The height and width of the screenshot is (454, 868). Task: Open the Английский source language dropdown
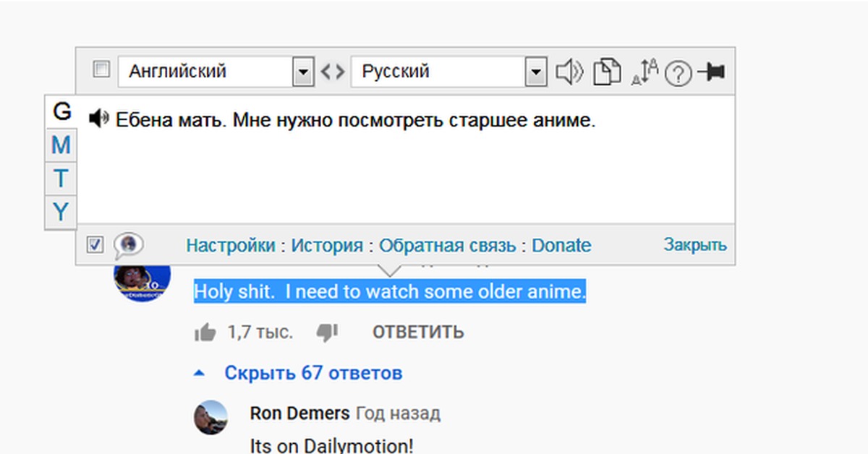click(x=303, y=72)
